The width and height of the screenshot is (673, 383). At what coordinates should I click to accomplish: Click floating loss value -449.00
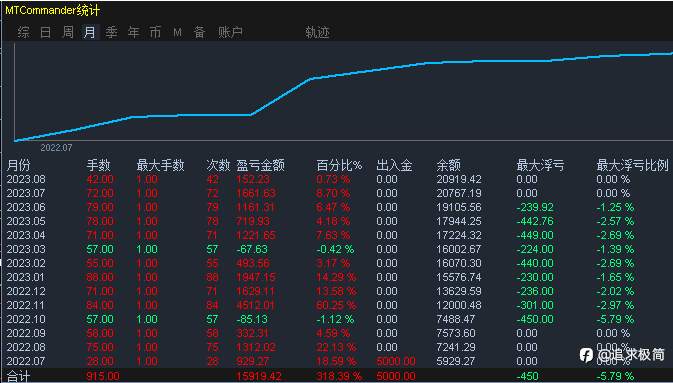click(x=535, y=235)
